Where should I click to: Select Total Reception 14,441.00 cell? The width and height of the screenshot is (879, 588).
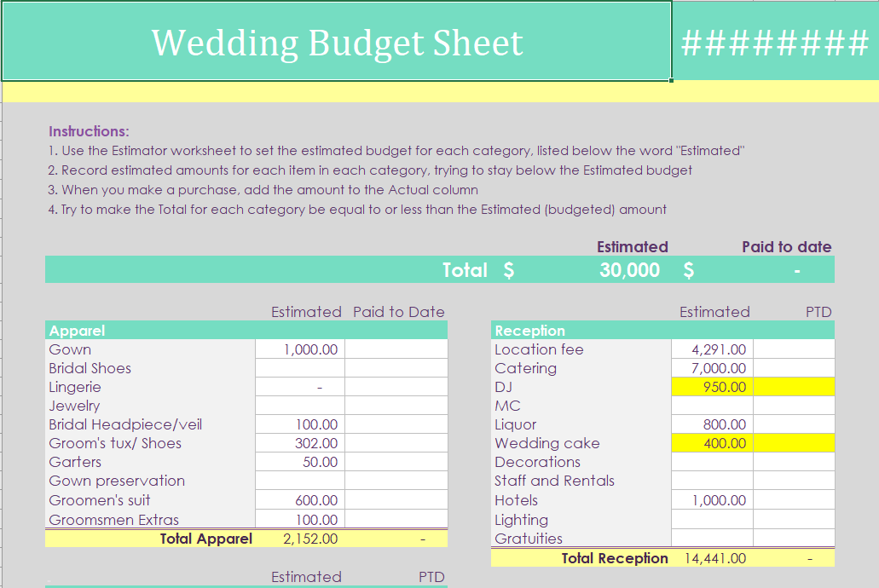click(713, 558)
